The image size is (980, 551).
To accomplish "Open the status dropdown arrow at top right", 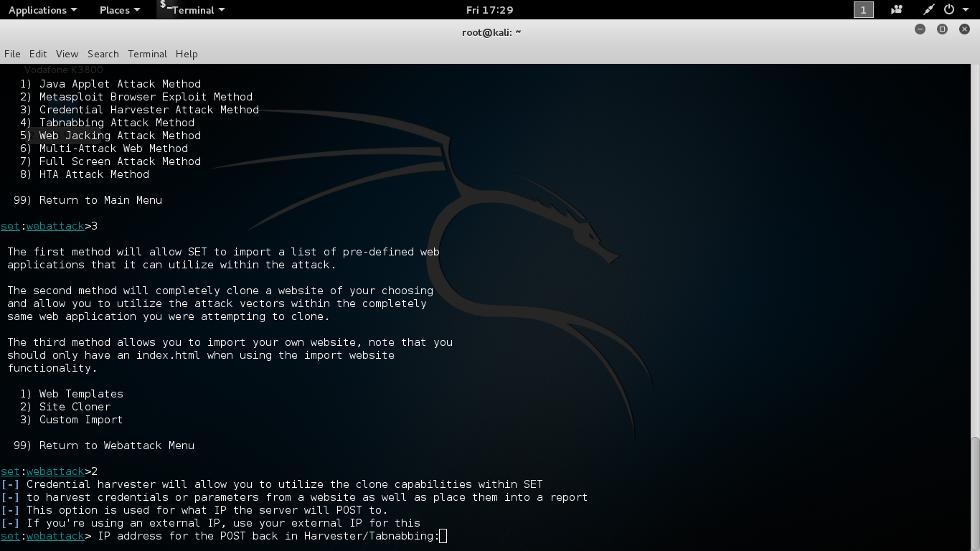I will click(x=966, y=9).
